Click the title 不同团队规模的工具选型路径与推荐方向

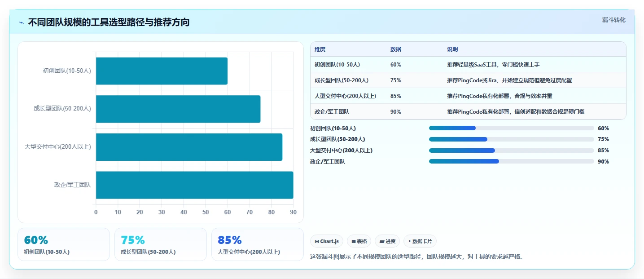[x=109, y=22]
